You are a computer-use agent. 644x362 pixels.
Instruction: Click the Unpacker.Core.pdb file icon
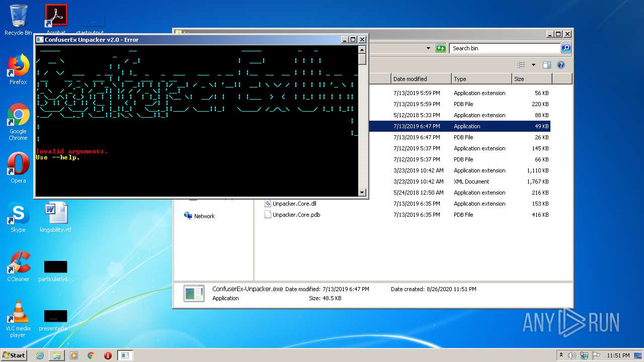(268, 215)
